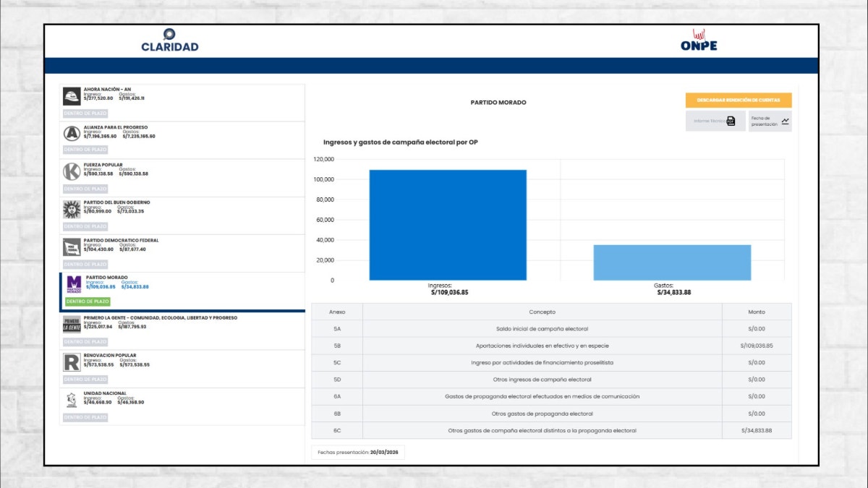
Task: Click Ingresos S/109,036.85 label under chart
Action: (448, 289)
